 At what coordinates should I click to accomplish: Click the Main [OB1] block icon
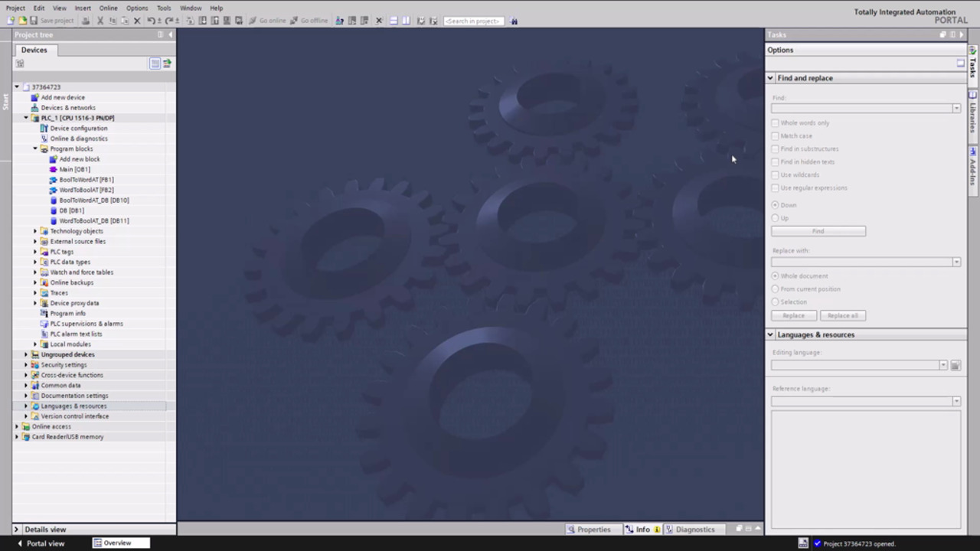click(x=53, y=169)
